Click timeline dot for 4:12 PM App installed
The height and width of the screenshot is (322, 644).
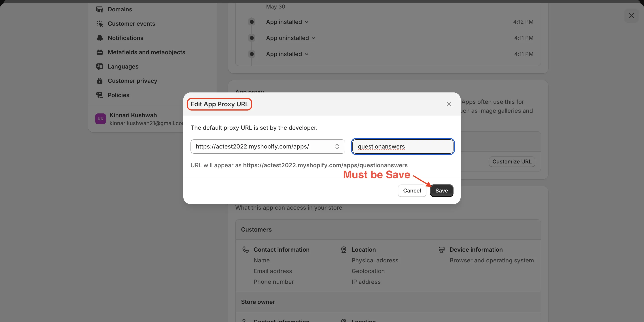[252, 22]
